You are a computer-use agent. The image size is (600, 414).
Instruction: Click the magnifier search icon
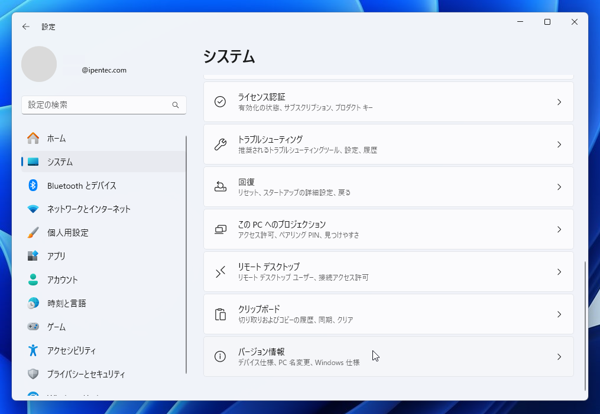coord(175,105)
